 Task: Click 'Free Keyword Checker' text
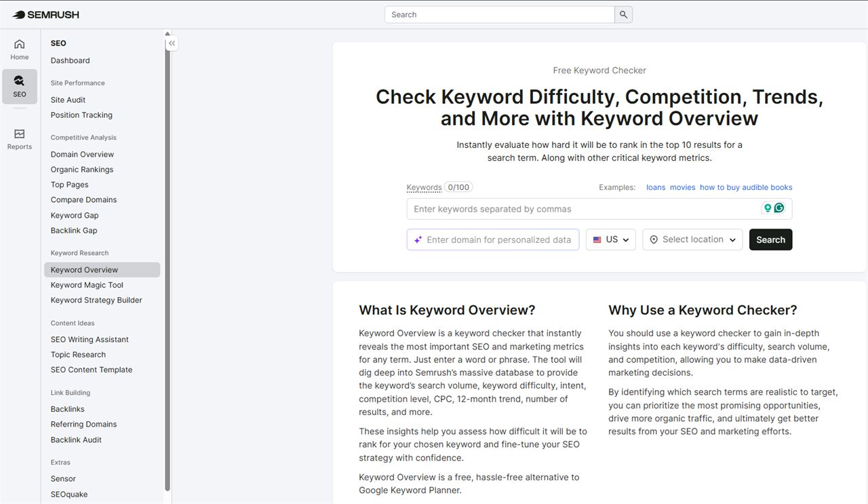599,71
